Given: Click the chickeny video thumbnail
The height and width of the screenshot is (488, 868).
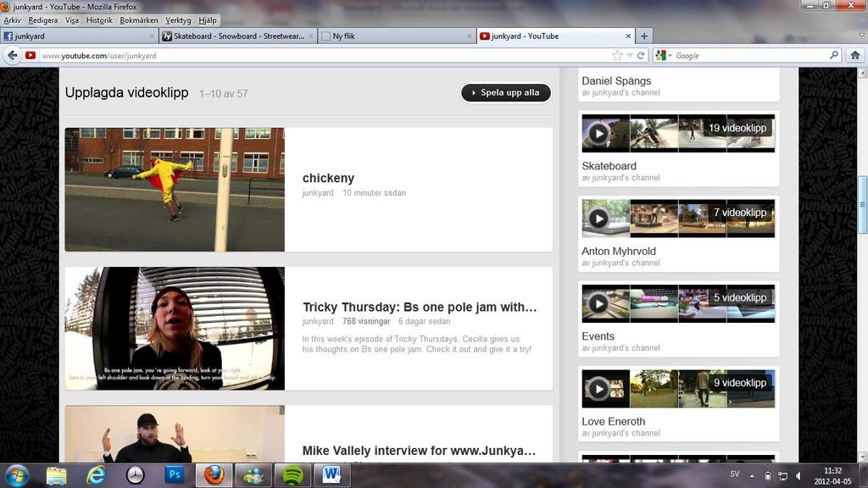Looking at the screenshot, I should (x=175, y=190).
